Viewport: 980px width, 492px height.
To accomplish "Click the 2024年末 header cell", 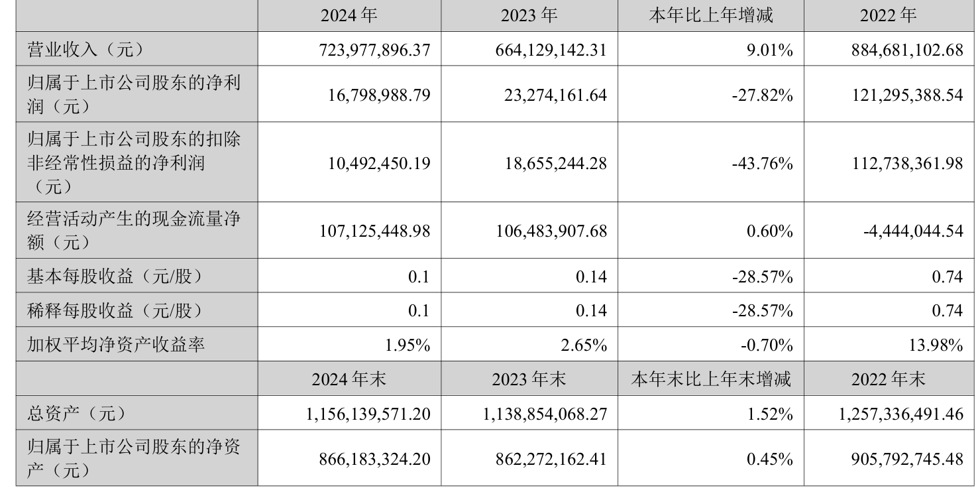I will tap(349, 379).
